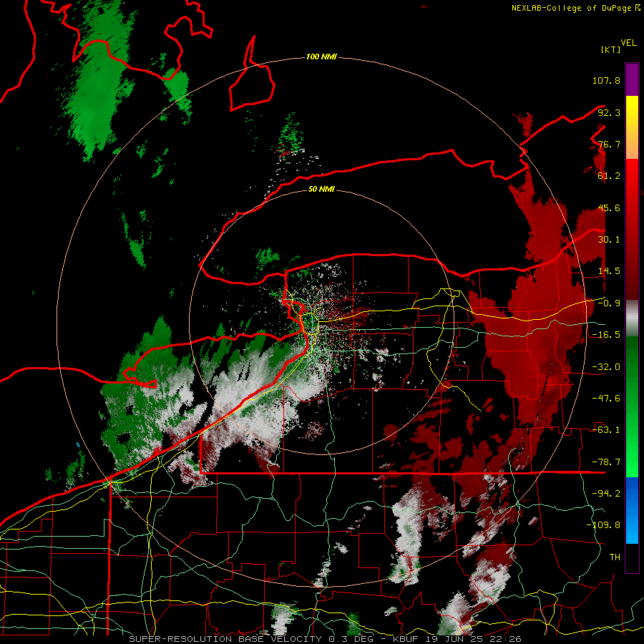Select the 107.8 scale value
The height and width of the screenshot is (644, 644).
(x=606, y=80)
